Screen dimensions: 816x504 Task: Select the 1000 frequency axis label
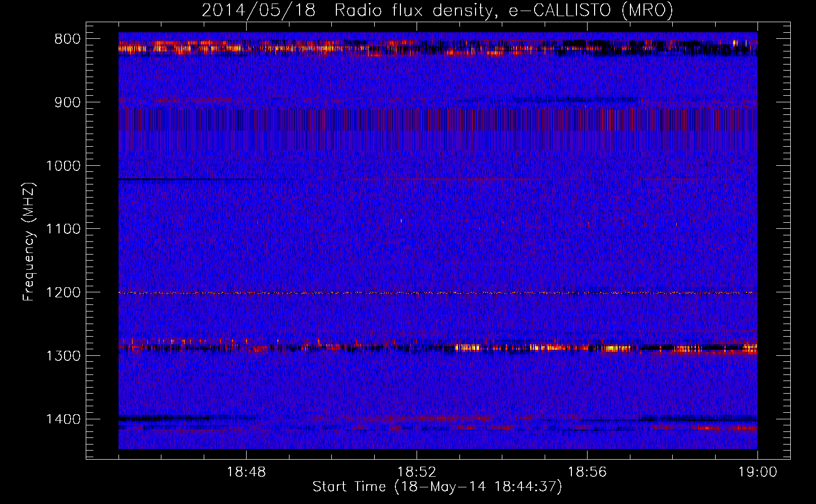tap(63, 166)
